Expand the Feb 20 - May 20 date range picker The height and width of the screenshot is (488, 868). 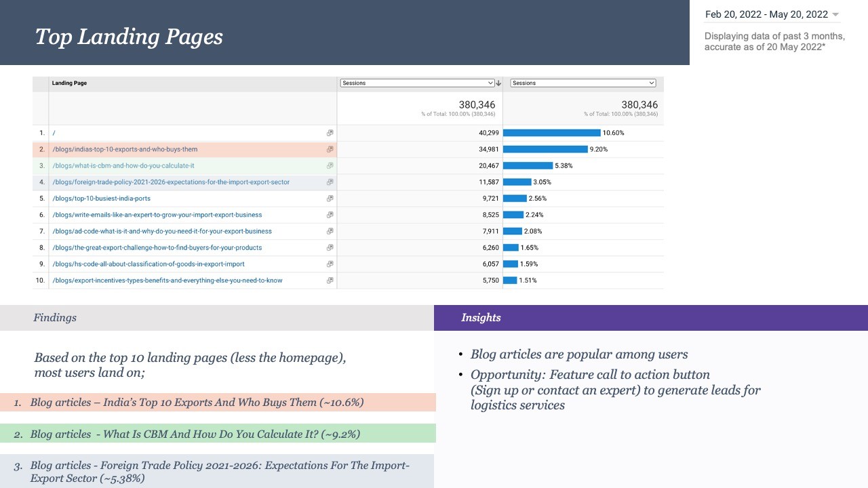(772, 14)
